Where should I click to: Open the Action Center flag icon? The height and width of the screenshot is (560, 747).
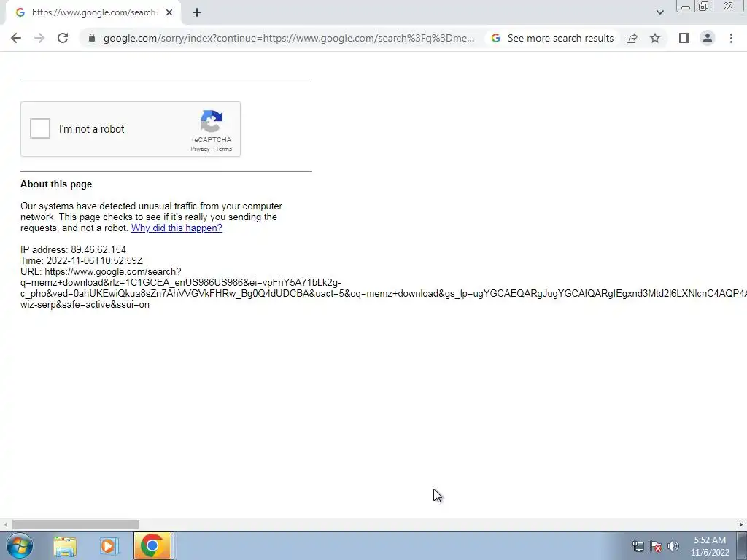pos(656,546)
